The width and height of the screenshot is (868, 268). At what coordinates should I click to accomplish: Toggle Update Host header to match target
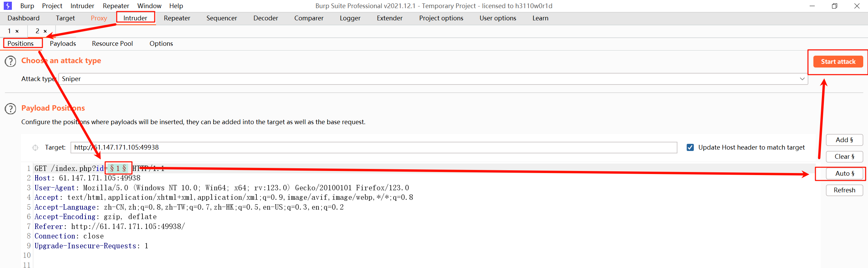(690, 148)
